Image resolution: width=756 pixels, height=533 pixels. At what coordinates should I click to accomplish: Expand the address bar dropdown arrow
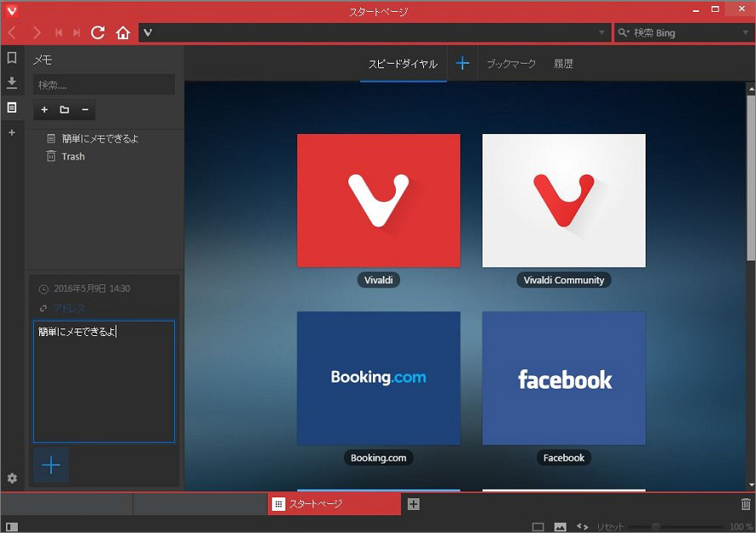(601, 33)
